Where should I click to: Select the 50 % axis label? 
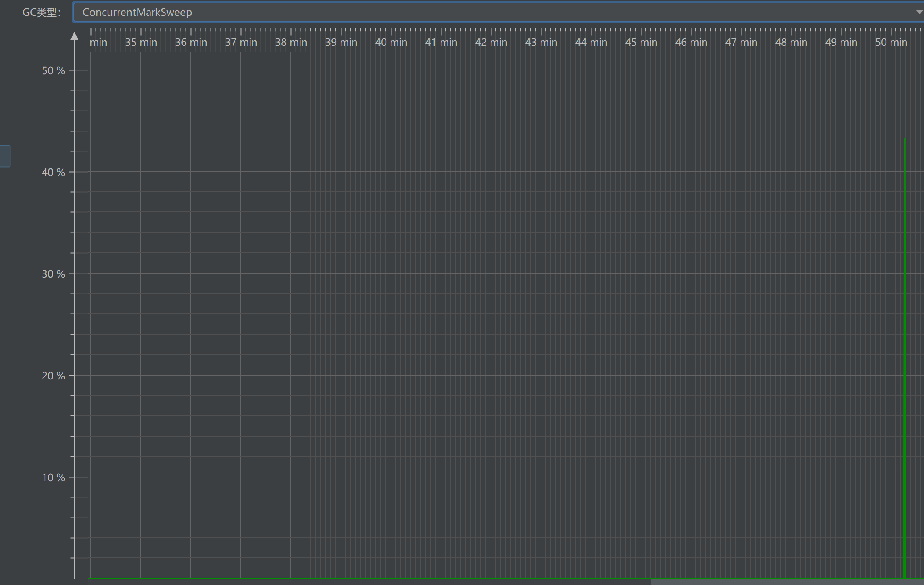pyautogui.click(x=53, y=70)
